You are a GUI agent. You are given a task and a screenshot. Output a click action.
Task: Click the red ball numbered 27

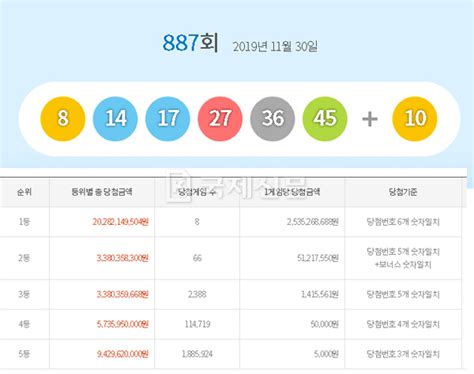pyautogui.click(x=220, y=119)
